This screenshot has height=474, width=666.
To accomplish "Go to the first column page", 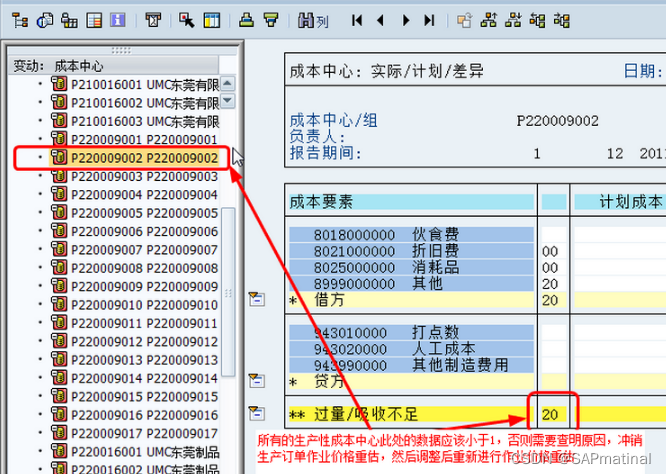I will [357, 20].
